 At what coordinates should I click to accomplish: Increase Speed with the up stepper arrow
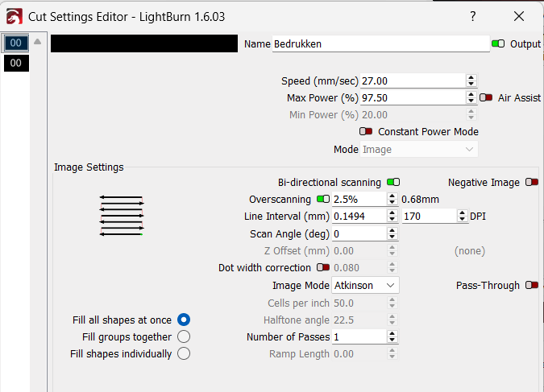click(471, 77)
